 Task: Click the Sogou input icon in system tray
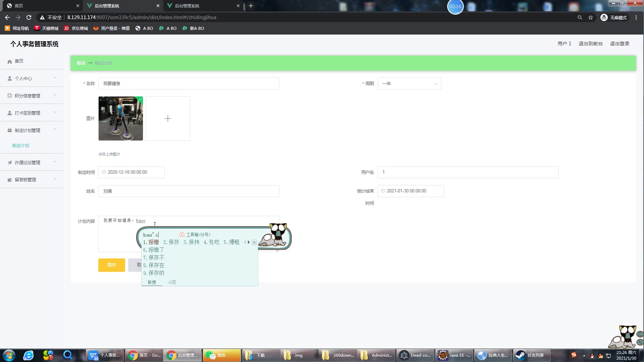pos(574,355)
